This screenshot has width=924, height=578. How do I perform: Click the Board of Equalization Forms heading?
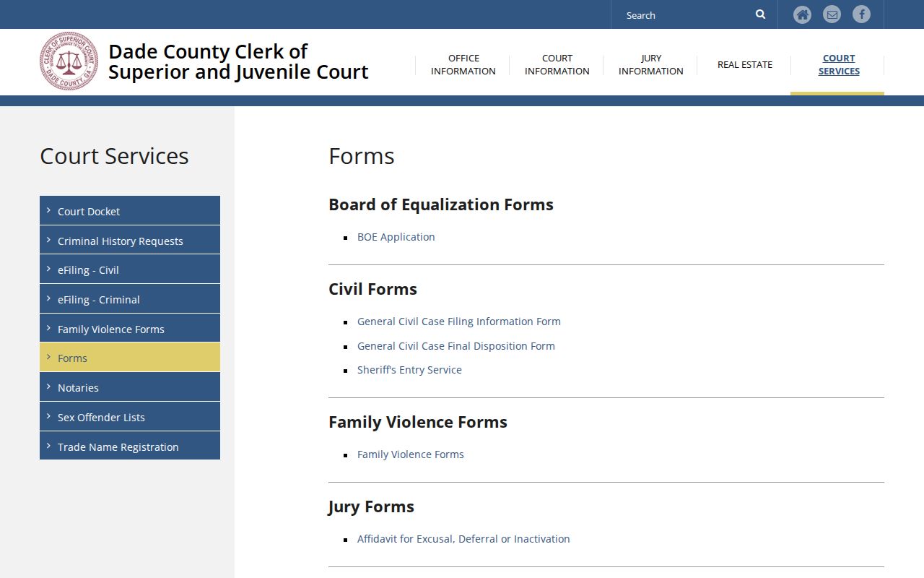[441, 204]
